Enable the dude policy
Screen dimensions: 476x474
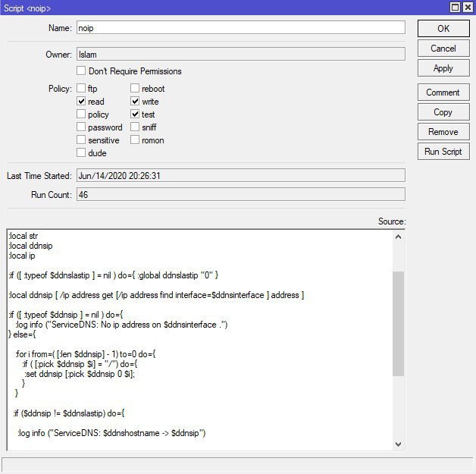[81, 152]
